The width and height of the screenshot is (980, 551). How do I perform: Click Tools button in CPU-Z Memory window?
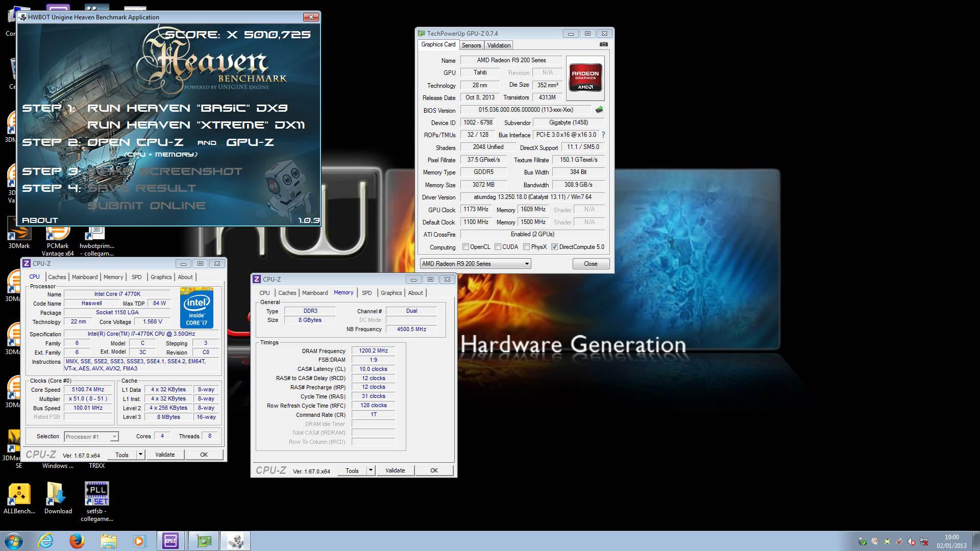(x=352, y=470)
